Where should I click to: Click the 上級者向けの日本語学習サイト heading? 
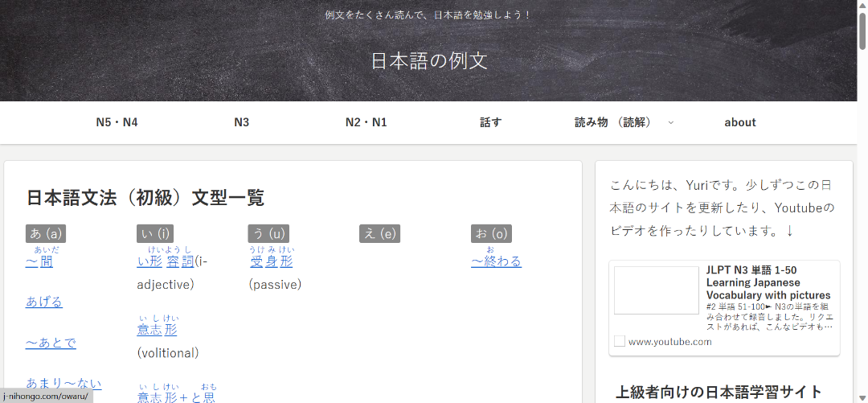point(719,392)
